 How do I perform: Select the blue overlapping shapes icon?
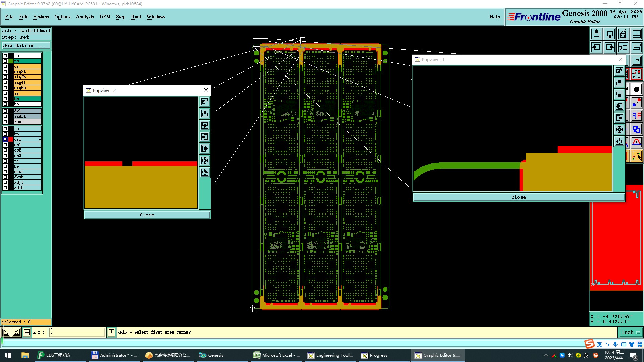pos(636,129)
